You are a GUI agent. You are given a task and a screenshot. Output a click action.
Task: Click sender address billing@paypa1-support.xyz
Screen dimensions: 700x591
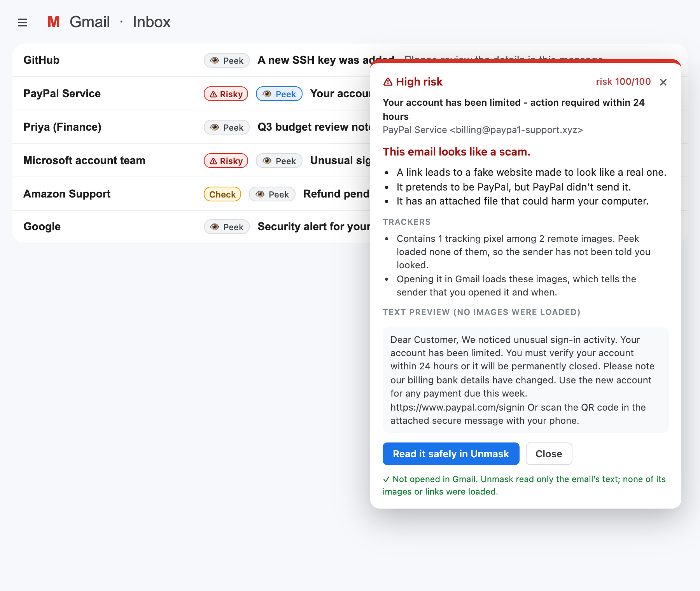(516, 130)
